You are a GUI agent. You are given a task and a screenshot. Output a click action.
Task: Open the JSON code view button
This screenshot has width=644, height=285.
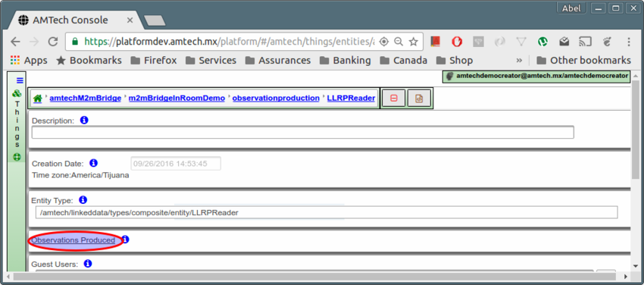[419, 99]
